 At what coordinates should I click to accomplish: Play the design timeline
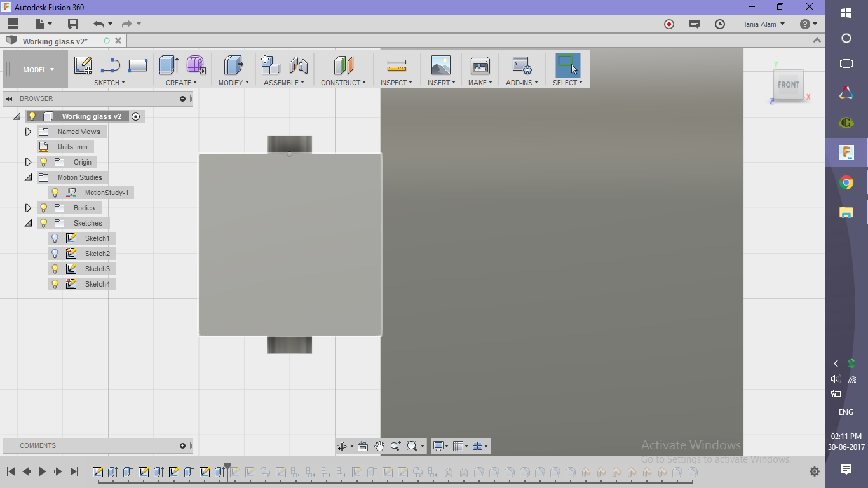[42, 471]
